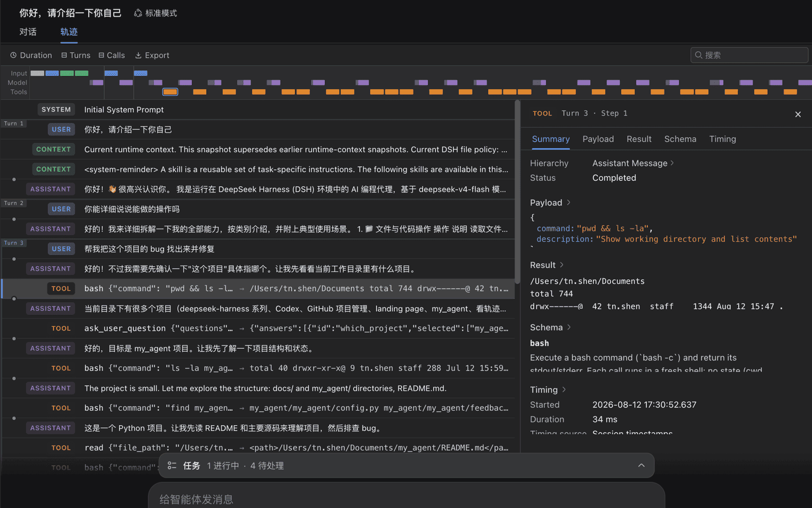Click the 标准模式 mode icon
Screen dimensions: 812x508
tap(138, 13)
